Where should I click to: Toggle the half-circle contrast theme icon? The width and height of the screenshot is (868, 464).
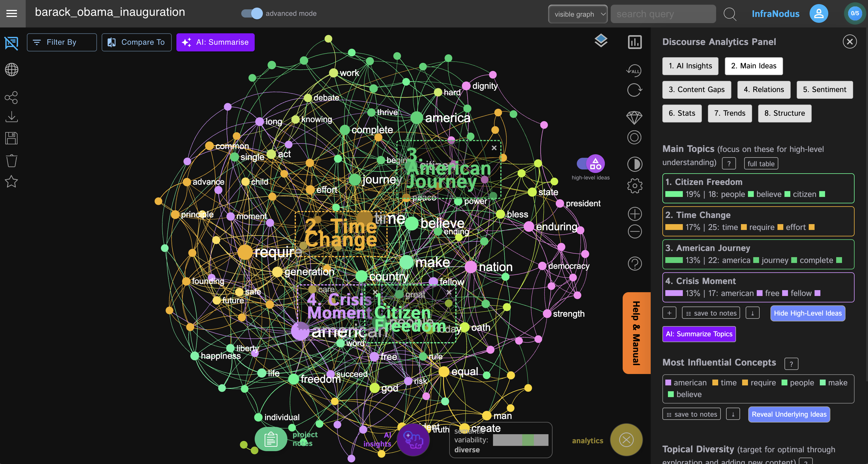[x=635, y=164]
